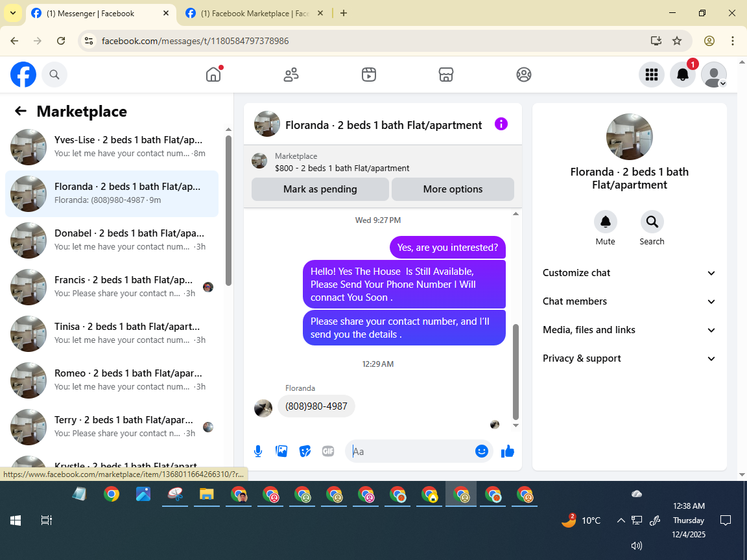Choose a sticker from the sticker icon

(x=305, y=451)
